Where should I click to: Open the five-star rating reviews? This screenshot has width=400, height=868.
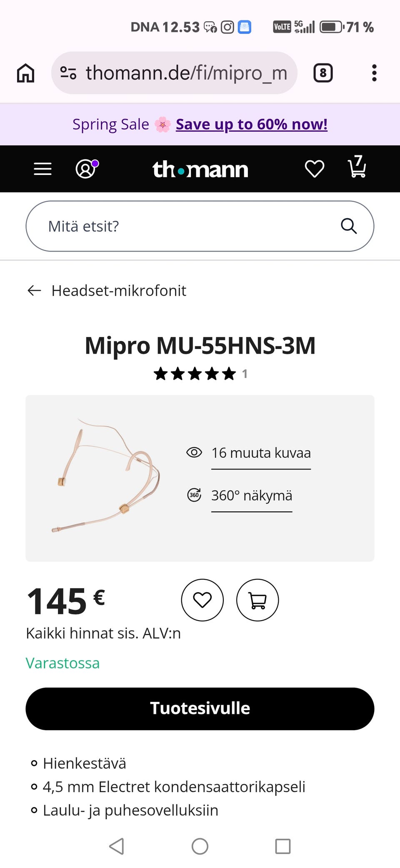point(195,374)
